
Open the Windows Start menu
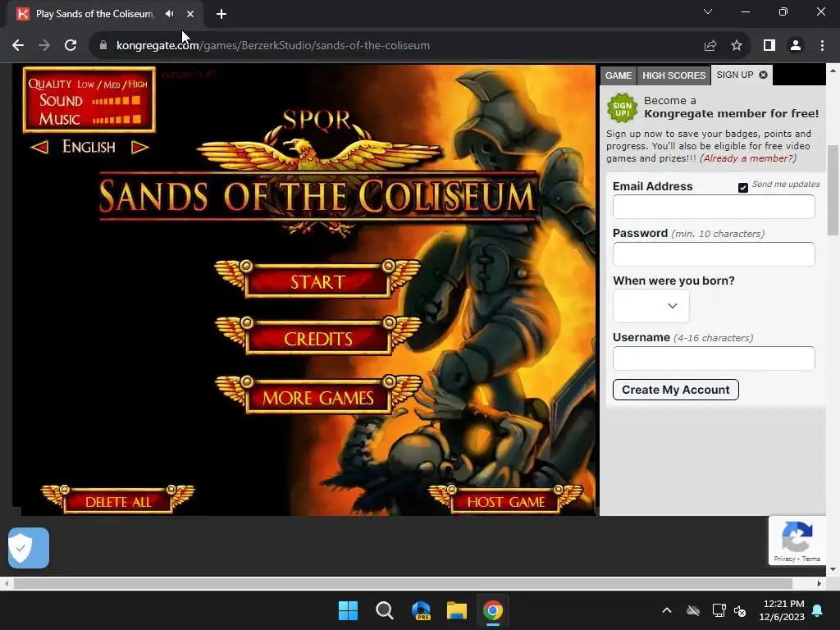click(348, 610)
